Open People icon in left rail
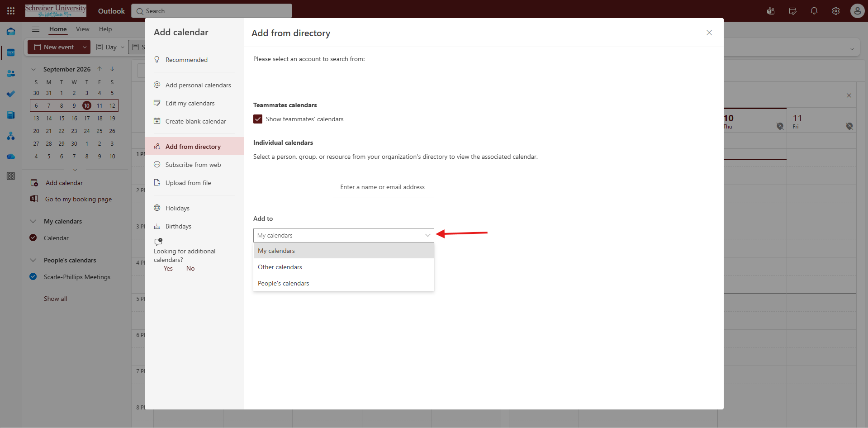 coord(11,73)
